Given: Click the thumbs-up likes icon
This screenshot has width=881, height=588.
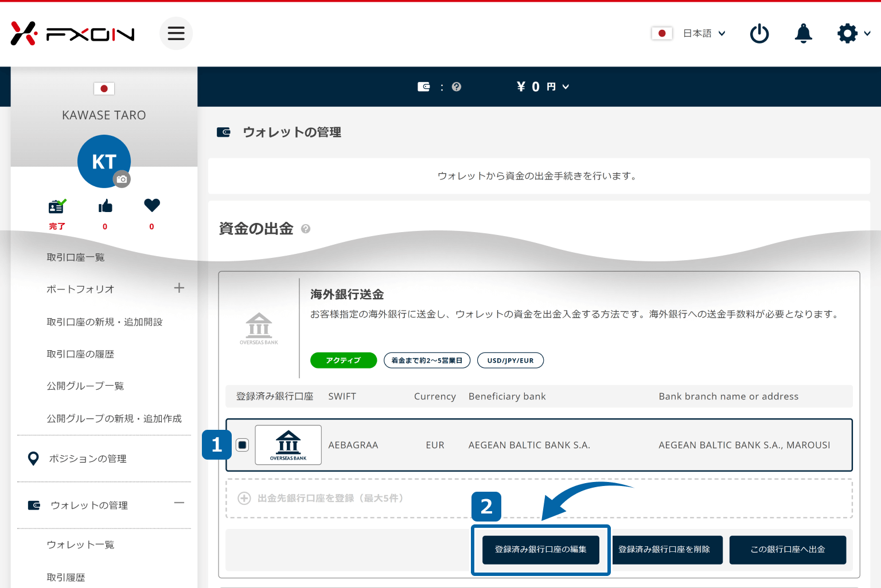Looking at the screenshot, I should [105, 206].
